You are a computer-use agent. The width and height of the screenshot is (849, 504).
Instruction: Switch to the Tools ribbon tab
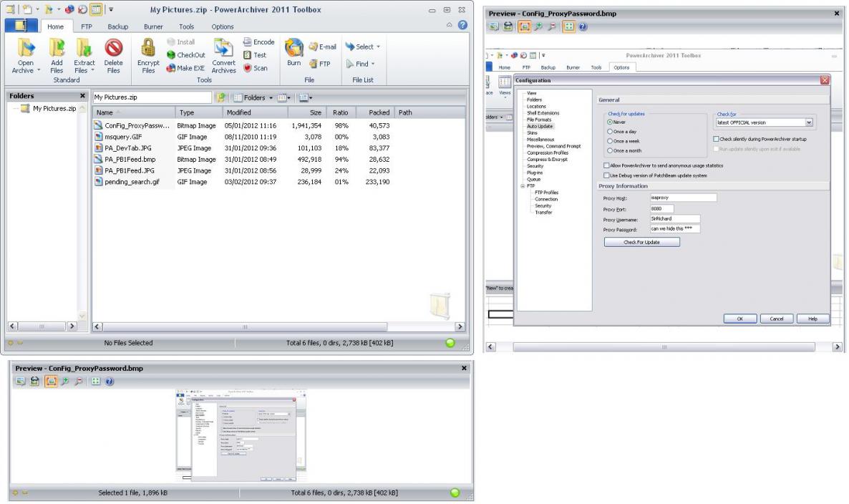(x=186, y=26)
